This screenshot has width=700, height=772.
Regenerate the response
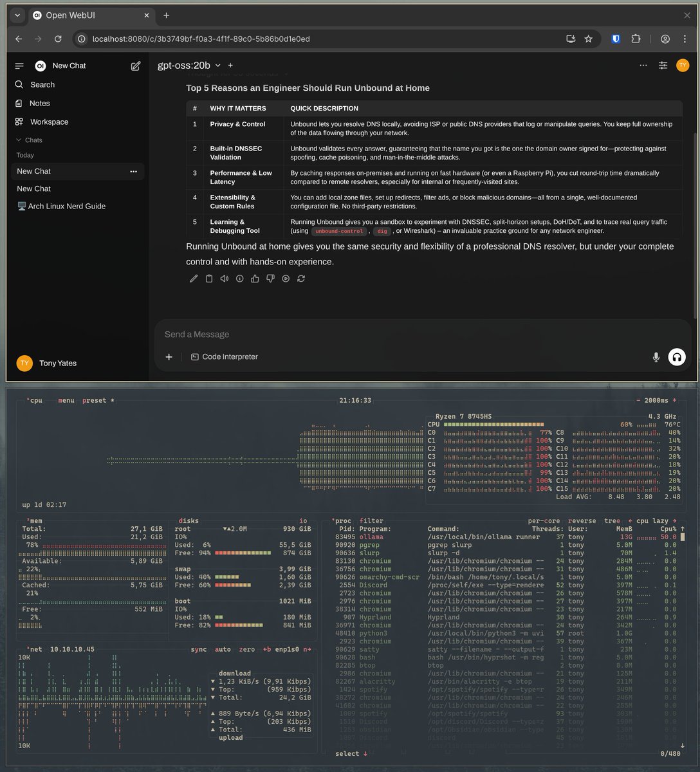click(x=300, y=279)
